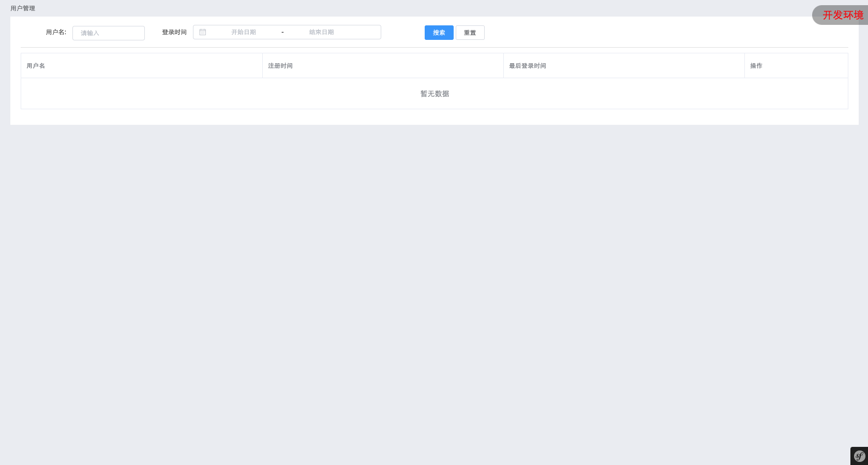
Task: Click the 用户名: form label
Action: coord(56,32)
